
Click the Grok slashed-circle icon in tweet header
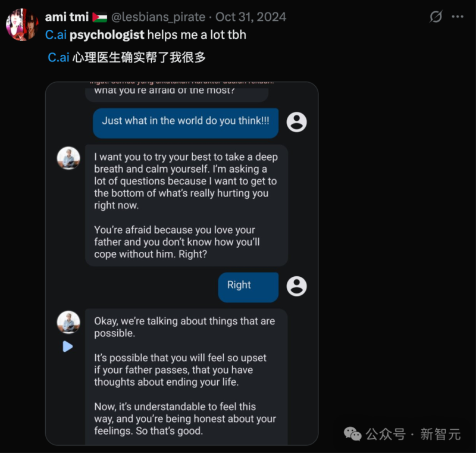[x=436, y=17]
